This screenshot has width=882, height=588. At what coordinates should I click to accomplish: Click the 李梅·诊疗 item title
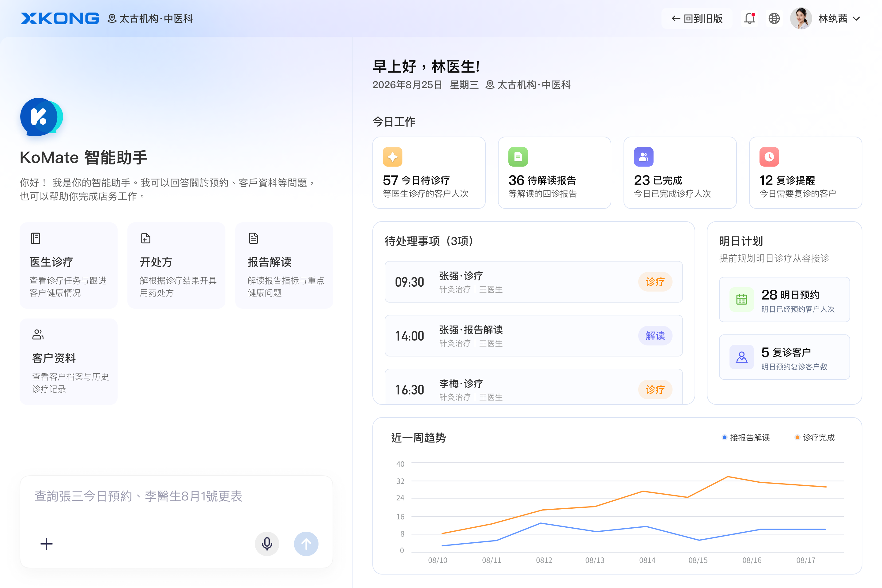tap(461, 384)
